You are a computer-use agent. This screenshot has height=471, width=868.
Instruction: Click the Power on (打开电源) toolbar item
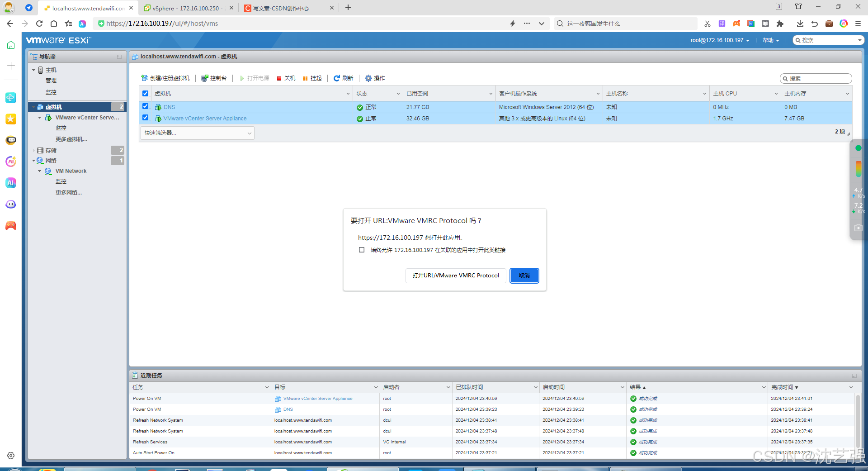coord(255,78)
